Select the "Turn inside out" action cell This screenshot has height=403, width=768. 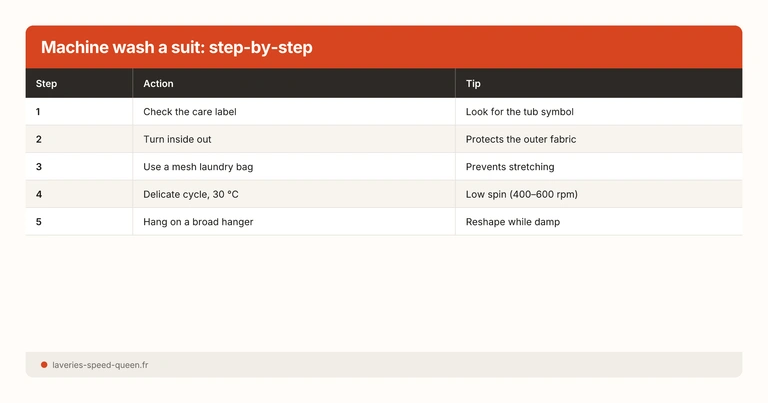(x=177, y=139)
